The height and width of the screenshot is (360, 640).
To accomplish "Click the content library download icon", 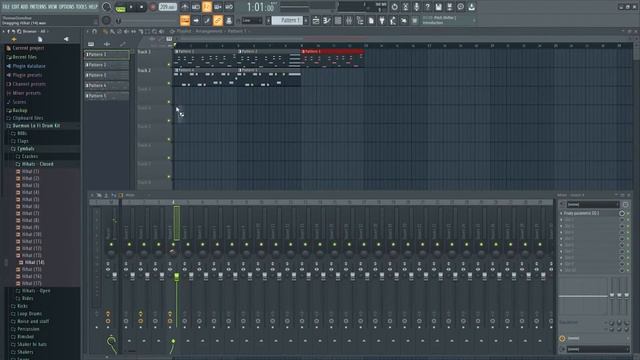I will click(x=471, y=7).
